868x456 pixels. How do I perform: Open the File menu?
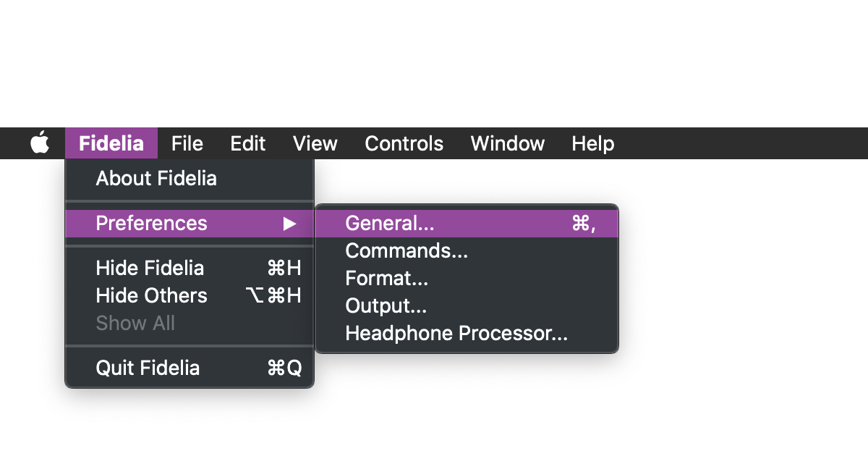187,143
